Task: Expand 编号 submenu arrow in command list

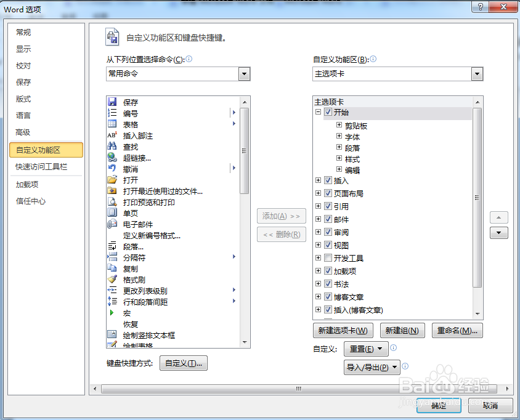Action: tap(234, 113)
